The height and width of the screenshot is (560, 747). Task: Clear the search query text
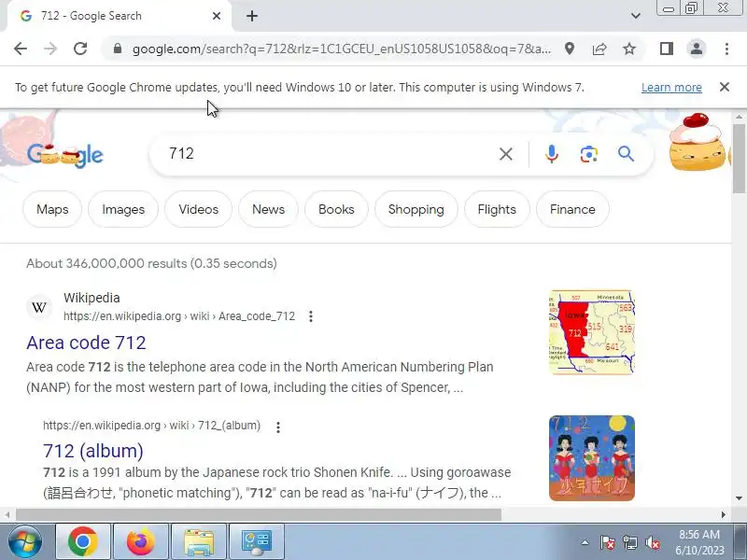[x=506, y=154]
